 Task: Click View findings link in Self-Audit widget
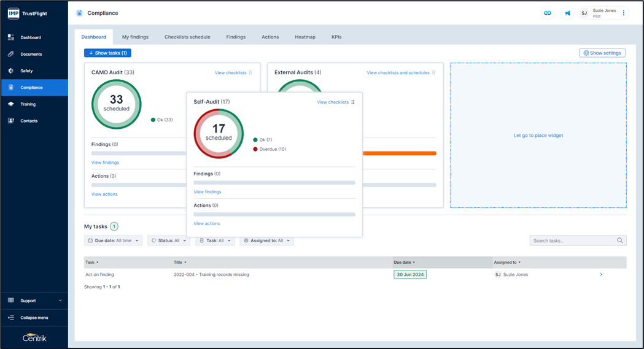coord(208,192)
